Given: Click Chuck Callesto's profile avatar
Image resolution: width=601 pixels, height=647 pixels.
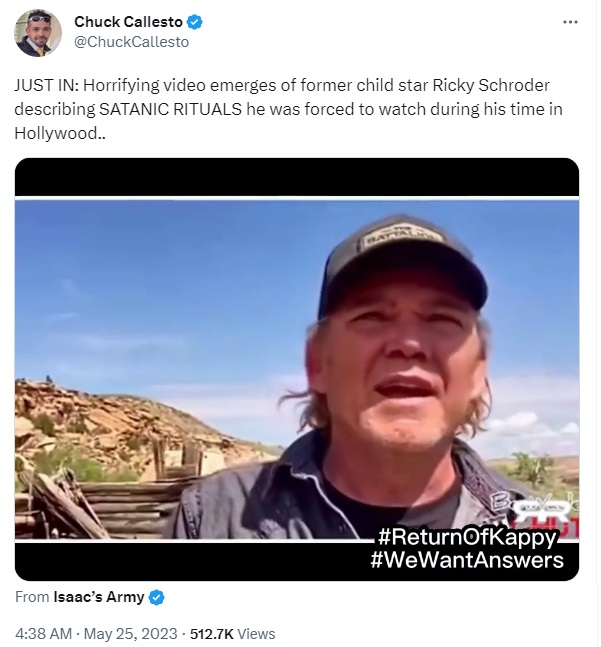Looking at the screenshot, I should click(x=38, y=32).
